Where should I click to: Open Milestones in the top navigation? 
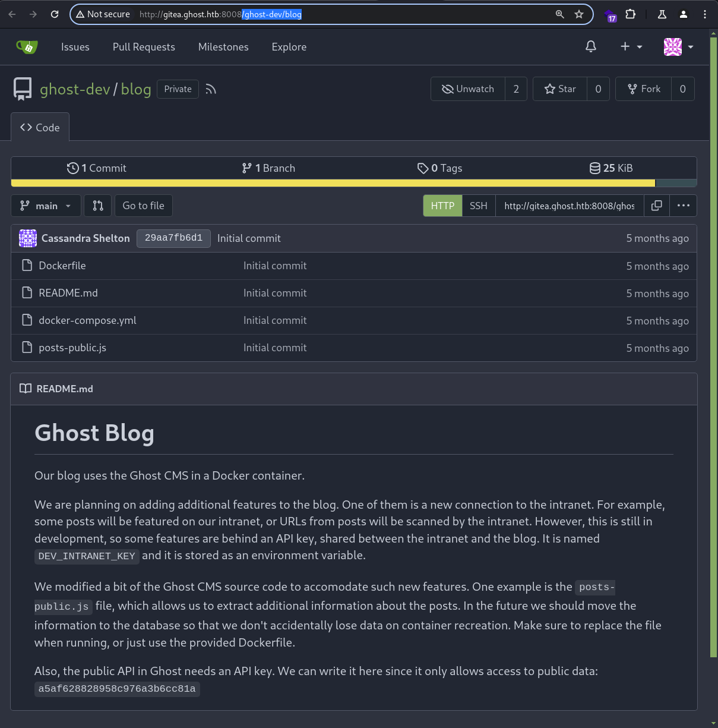(223, 47)
